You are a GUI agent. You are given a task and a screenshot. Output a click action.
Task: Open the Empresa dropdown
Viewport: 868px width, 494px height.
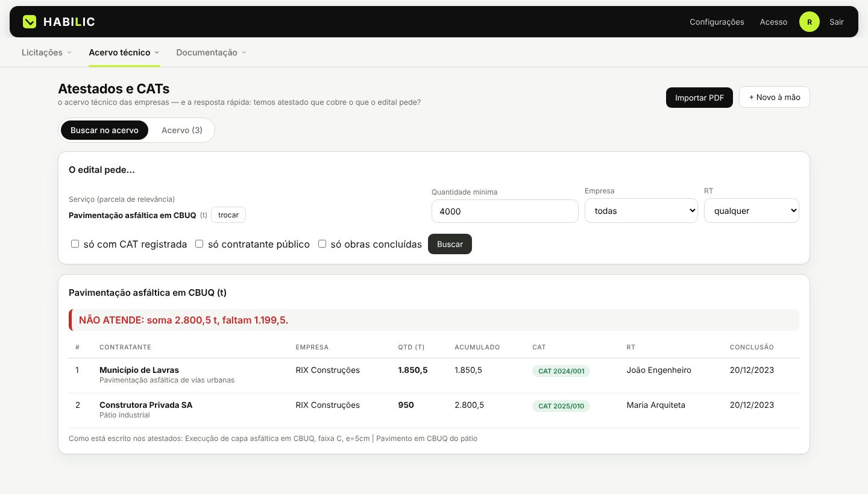point(641,211)
